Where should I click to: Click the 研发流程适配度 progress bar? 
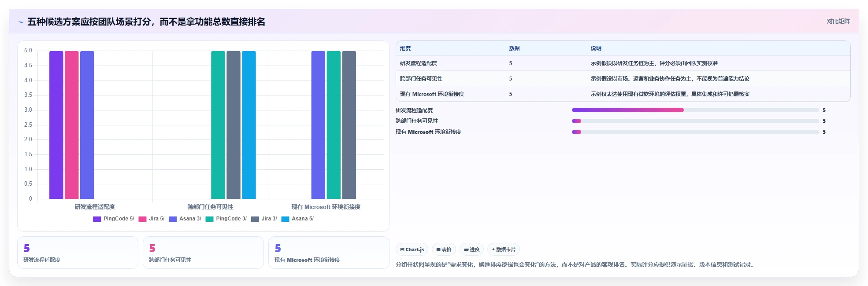click(x=695, y=110)
